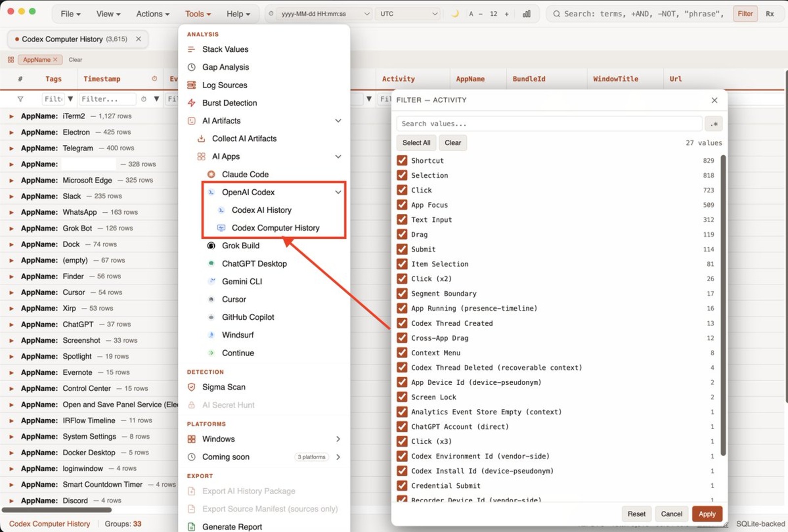Uncheck the Shortcut activity value
The width and height of the screenshot is (788, 532).
(x=402, y=161)
